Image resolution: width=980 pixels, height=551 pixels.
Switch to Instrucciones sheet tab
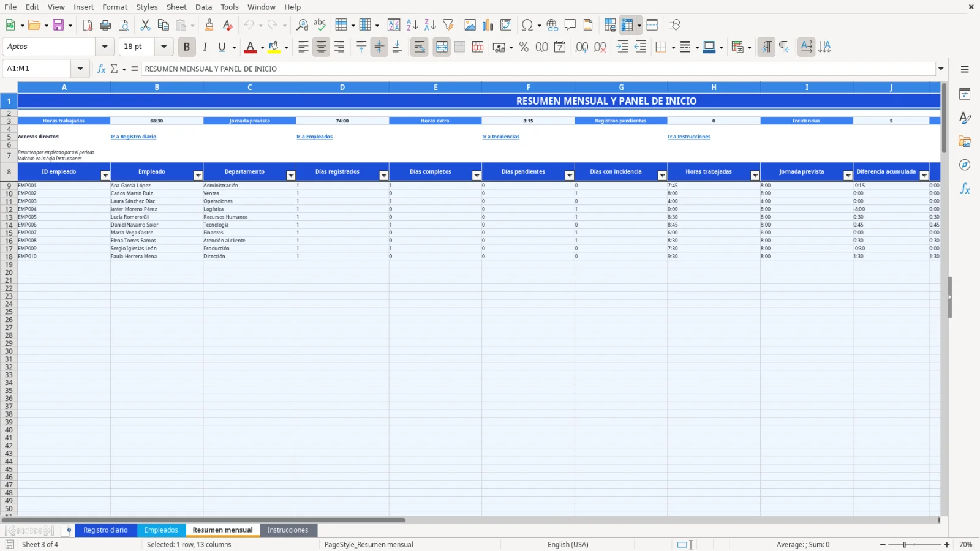[288, 530]
